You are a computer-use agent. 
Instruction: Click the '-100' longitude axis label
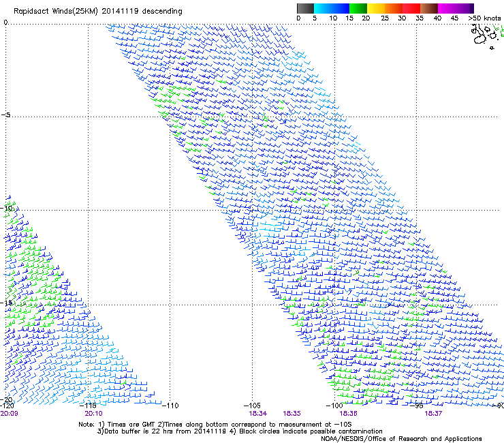tap(334, 406)
